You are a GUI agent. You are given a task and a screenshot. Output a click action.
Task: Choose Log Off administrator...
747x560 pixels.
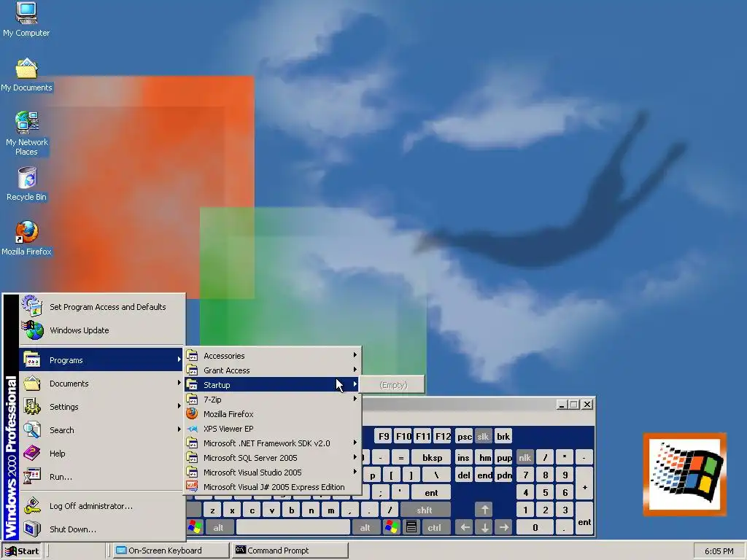101,506
